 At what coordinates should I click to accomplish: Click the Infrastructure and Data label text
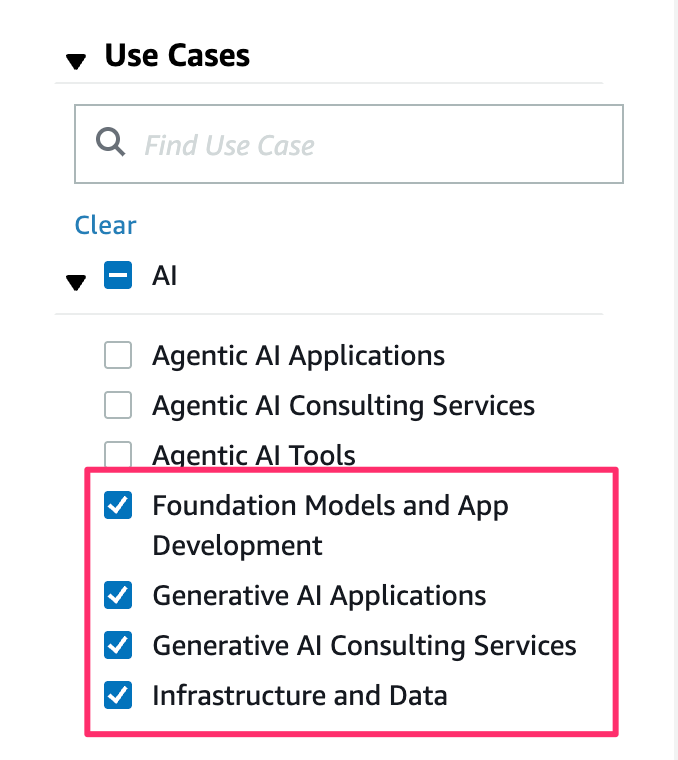(x=299, y=695)
